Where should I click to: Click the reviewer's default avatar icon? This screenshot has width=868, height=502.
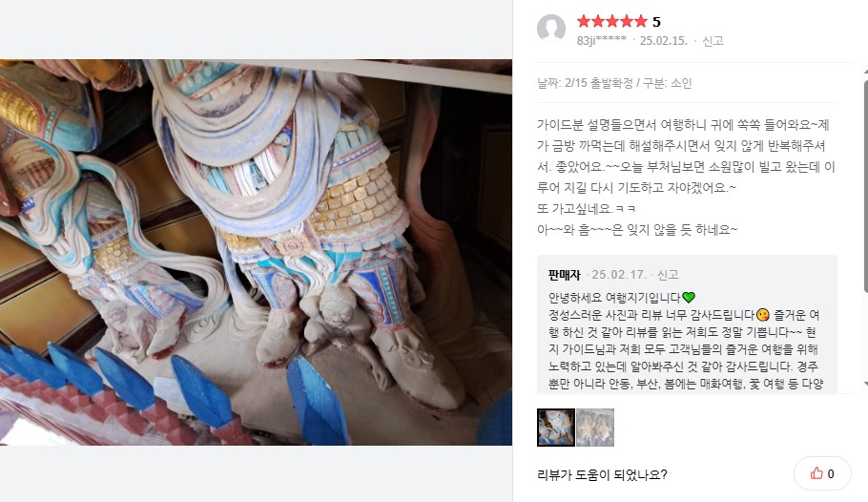click(551, 29)
